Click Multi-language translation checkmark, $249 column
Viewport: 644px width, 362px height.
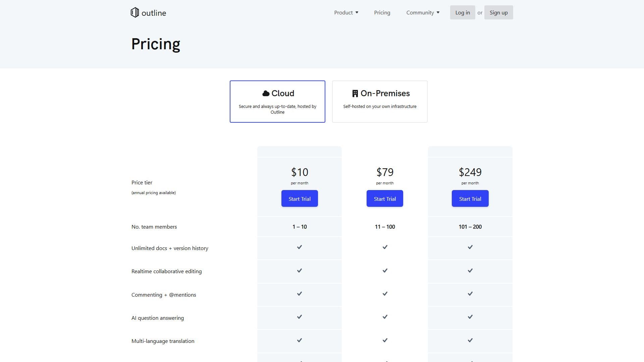(470, 340)
